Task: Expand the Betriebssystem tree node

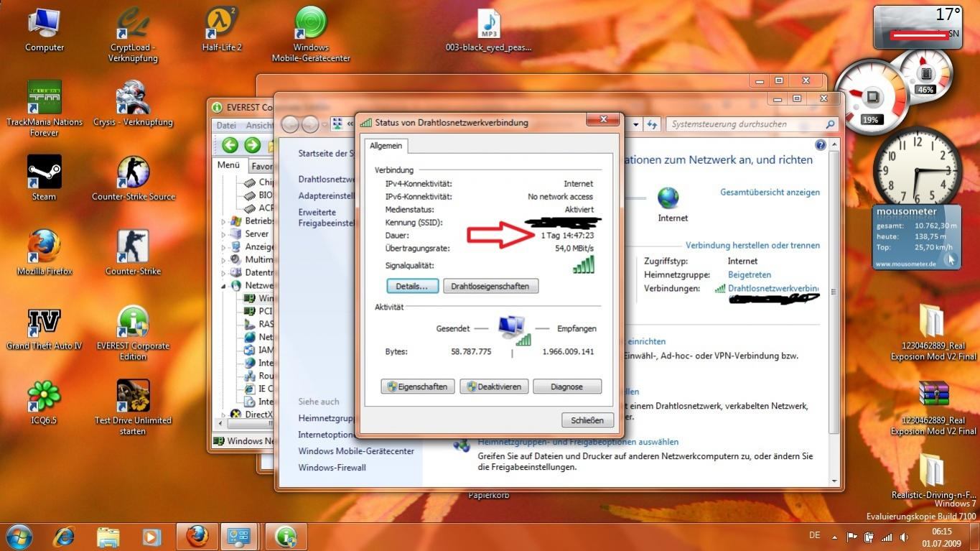Action: 223,221
